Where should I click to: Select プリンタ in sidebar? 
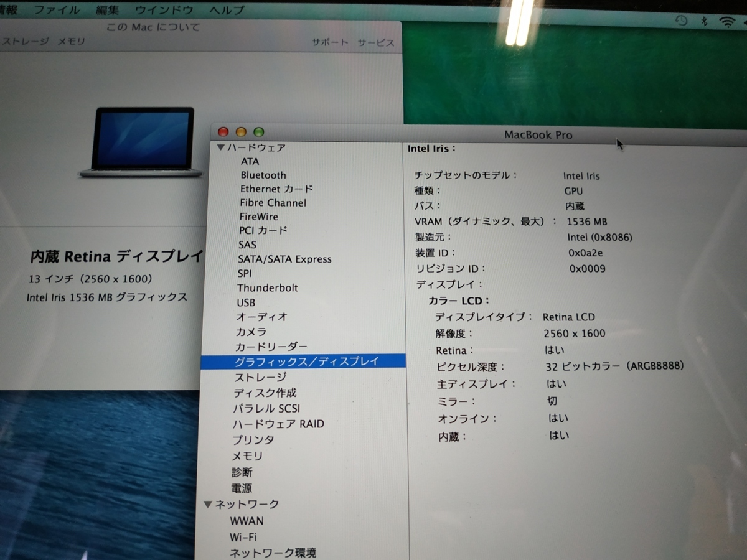point(253,440)
